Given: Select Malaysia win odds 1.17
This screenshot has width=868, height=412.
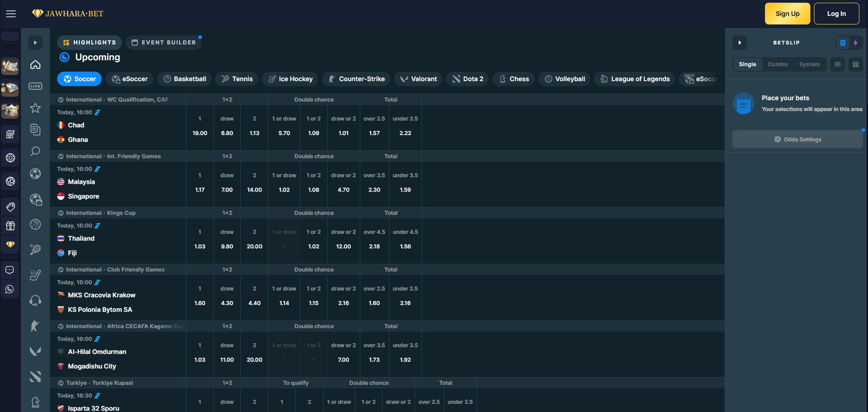Looking at the screenshot, I should pyautogui.click(x=200, y=190).
